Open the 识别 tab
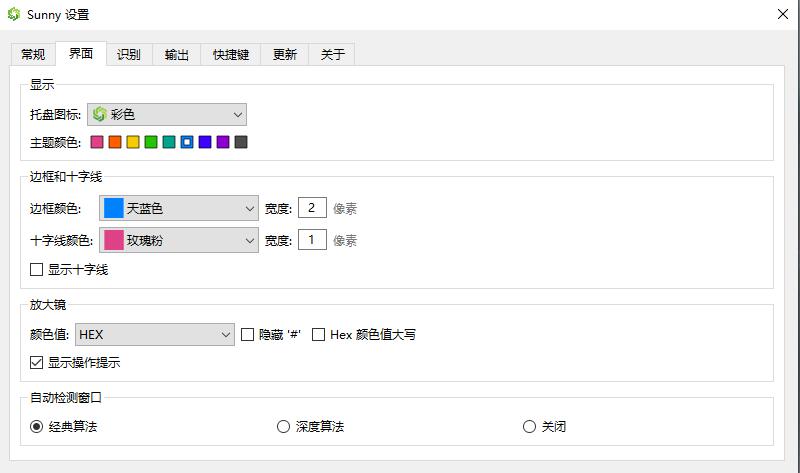The image size is (800, 473). [128, 54]
